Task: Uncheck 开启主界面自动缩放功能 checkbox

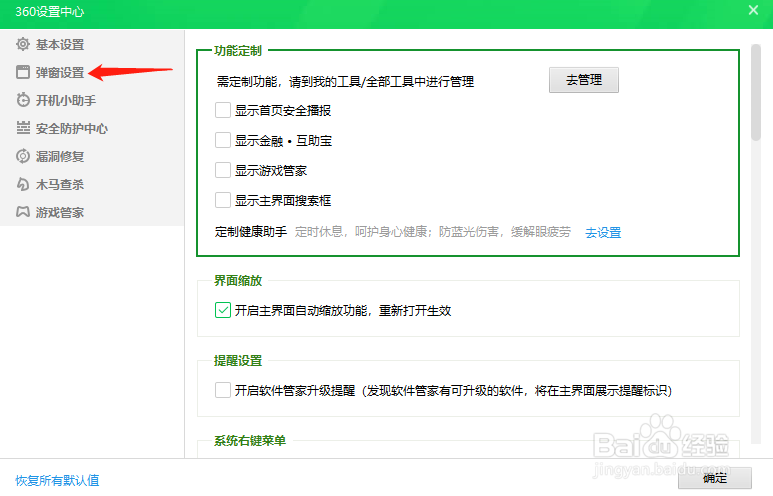Action: click(x=223, y=311)
